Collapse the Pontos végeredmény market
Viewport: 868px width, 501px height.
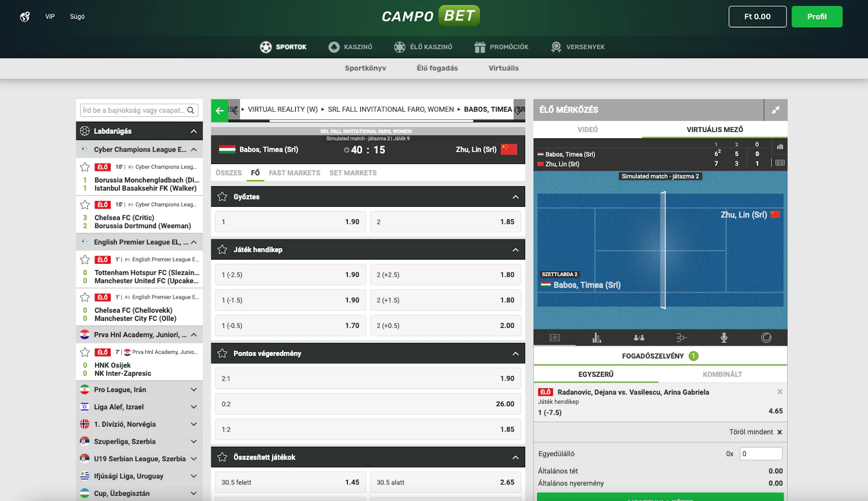tap(515, 353)
